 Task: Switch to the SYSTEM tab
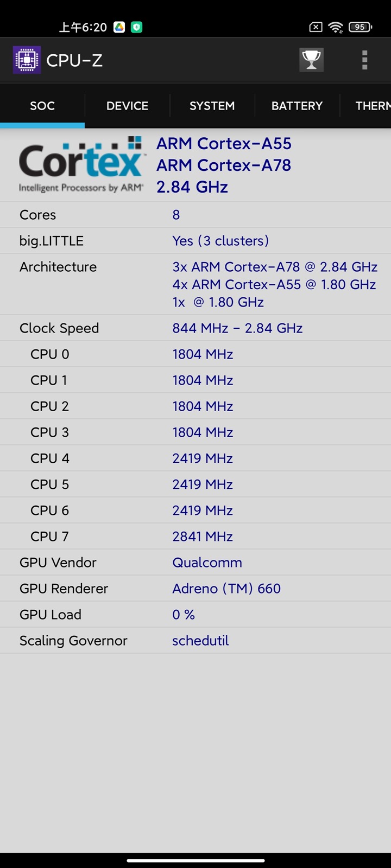click(x=212, y=106)
